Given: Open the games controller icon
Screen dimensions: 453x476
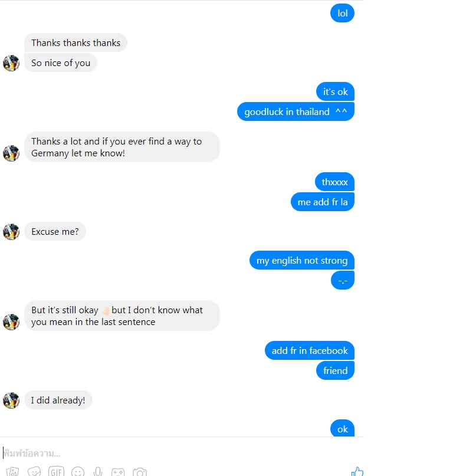Looking at the screenshot, I should [118, 472].
